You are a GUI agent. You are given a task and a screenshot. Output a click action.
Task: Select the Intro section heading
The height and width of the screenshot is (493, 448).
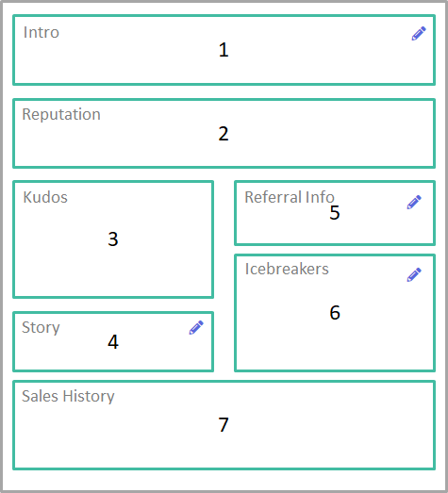tap(41, 32)
